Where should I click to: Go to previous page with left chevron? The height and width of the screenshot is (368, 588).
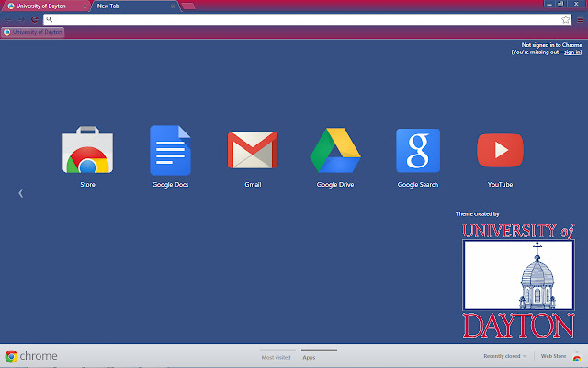[20, 193]
